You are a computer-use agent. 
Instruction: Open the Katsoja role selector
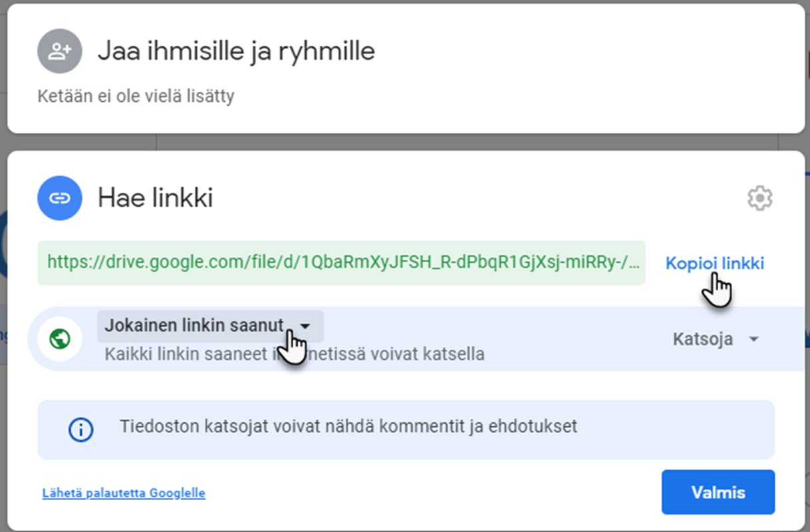click(x=703, y=339)
